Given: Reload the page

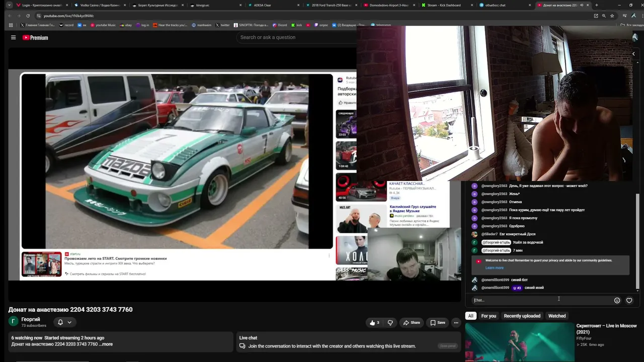Looking at the screenshot, I should (x=28, y=16).
